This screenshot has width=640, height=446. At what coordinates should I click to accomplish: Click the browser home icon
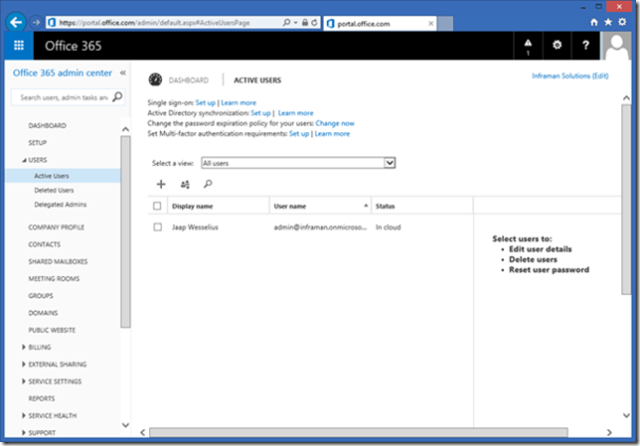tap(594, 22)
